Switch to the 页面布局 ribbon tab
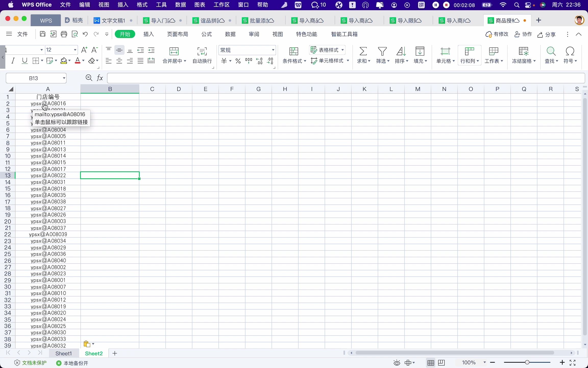This screenshot has width=588, height=368. 177,34
